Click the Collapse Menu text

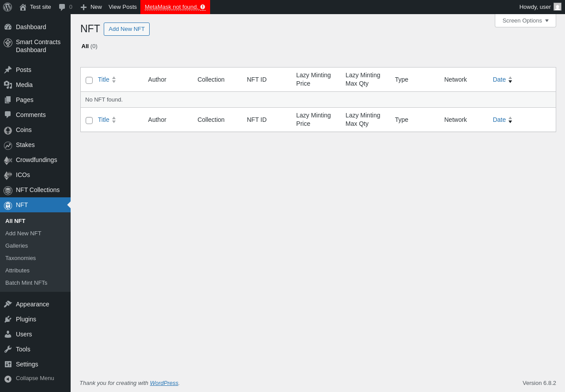[35, 378]
